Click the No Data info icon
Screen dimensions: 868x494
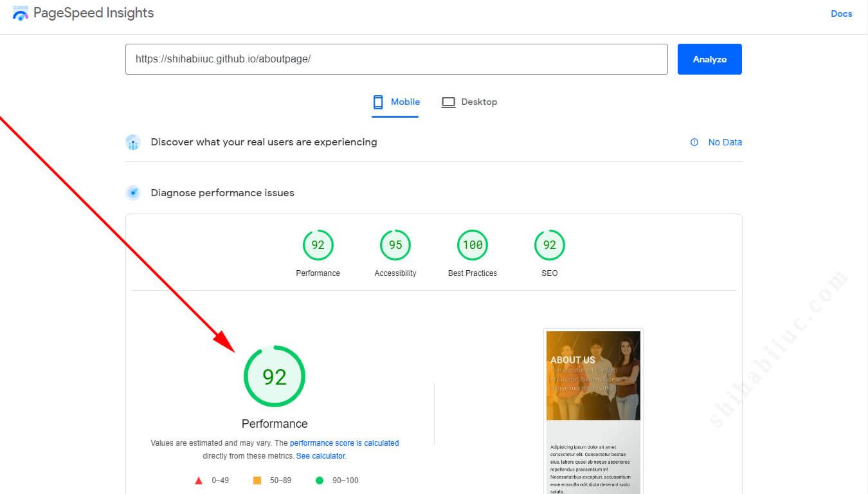pyautogui.click(x=694, y=143)
